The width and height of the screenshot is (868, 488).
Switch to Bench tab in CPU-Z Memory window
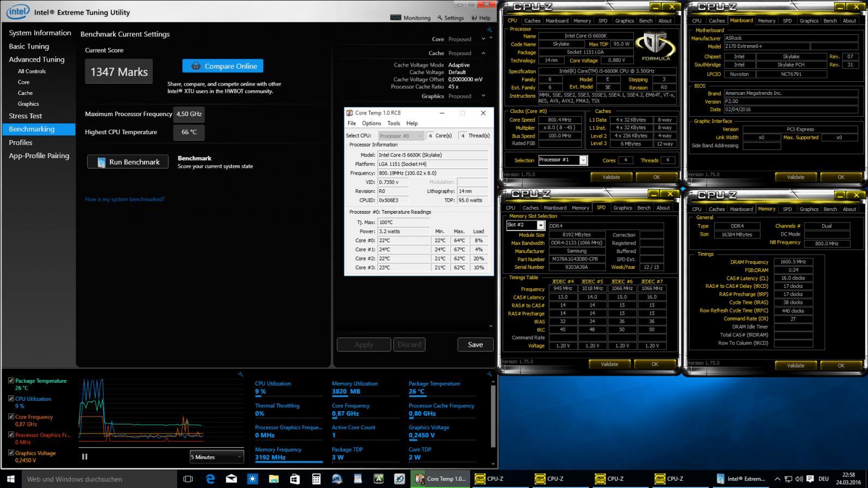click(x=830, y=209)
